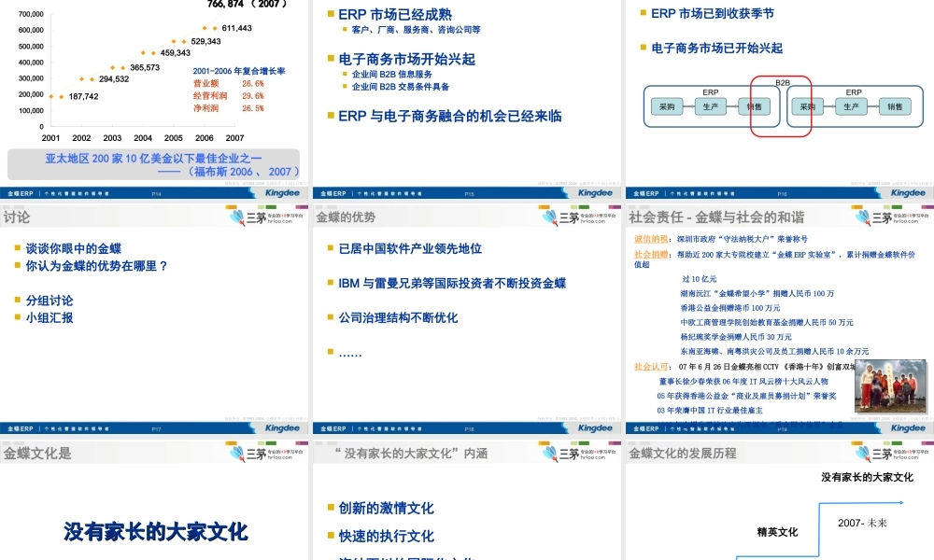Screen dimensions: 934x560
Task: Click the bullet ERP 市场已经成熟
Action: [x=395, y=14]
